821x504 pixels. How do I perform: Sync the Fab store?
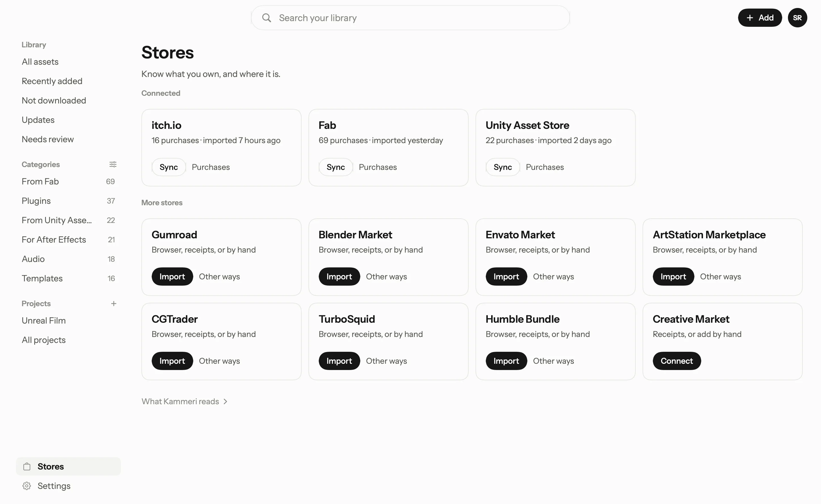coord(336,167)
